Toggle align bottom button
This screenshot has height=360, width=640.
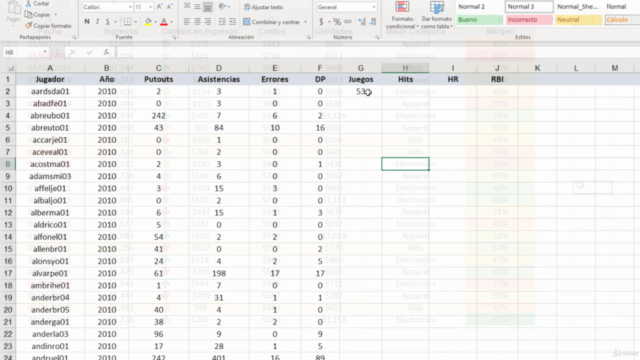tap(207, 7)
